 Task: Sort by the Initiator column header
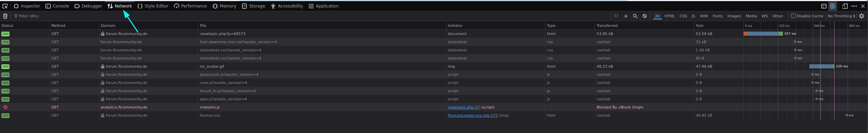coord(496,26)
